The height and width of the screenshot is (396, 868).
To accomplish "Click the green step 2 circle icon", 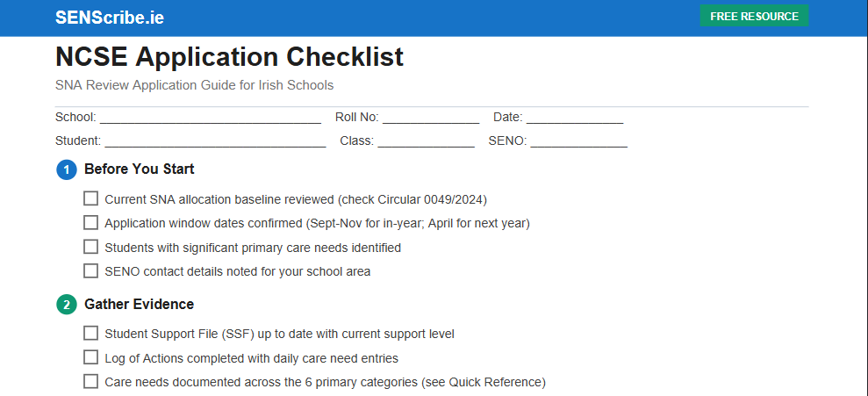I will (67, 305).
